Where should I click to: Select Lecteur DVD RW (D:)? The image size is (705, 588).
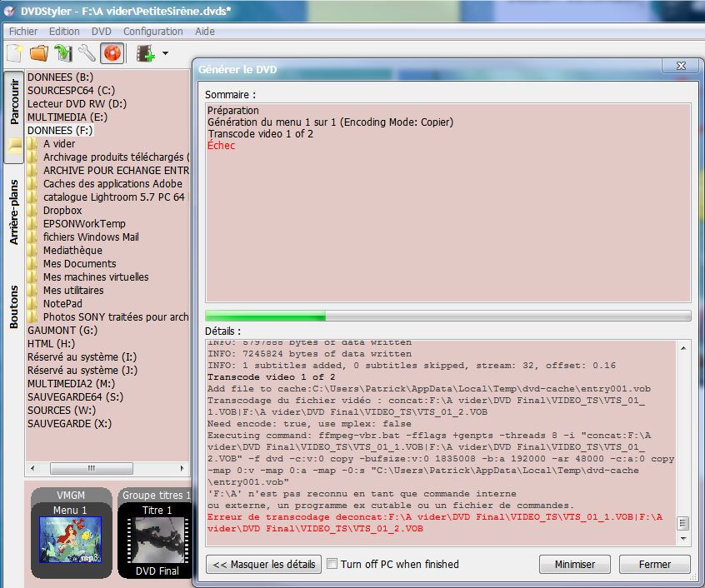coord(77,104)
